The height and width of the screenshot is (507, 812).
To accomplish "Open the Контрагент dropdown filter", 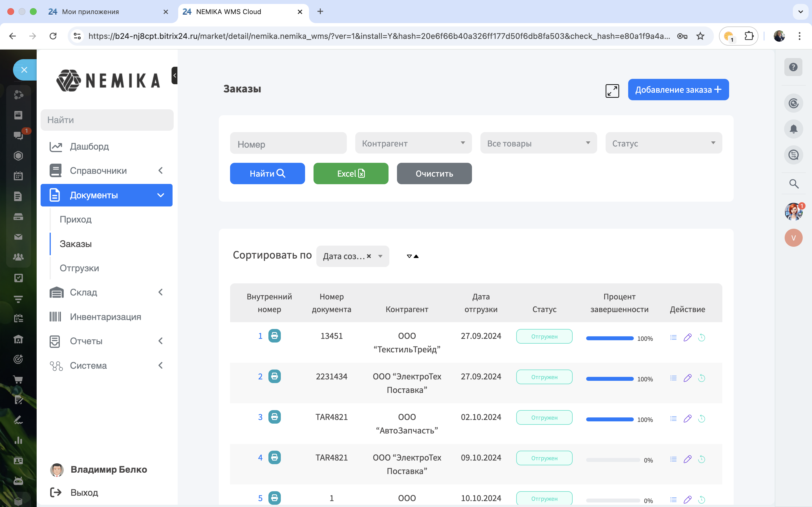I will [413, 143].
